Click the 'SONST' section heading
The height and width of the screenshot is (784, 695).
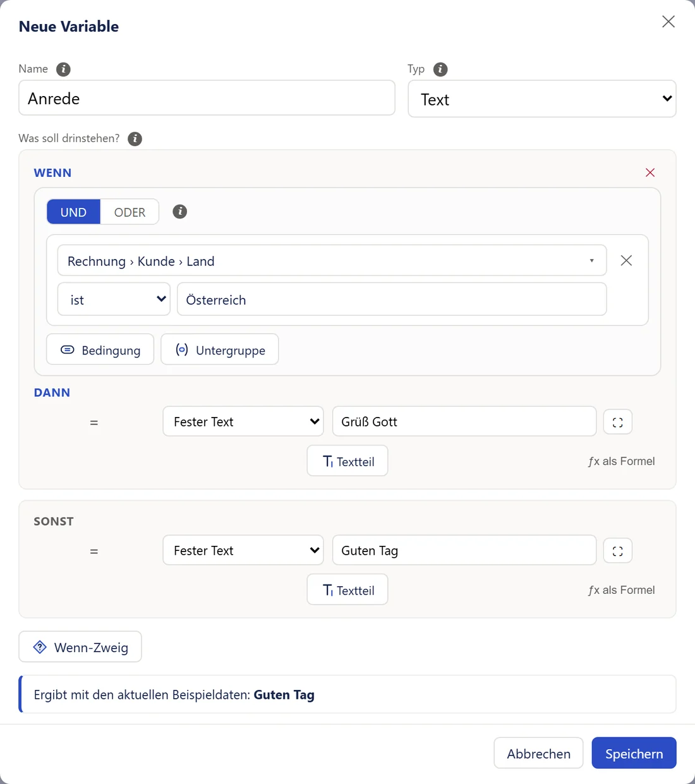pyautogui.click(x=54, y=522)
